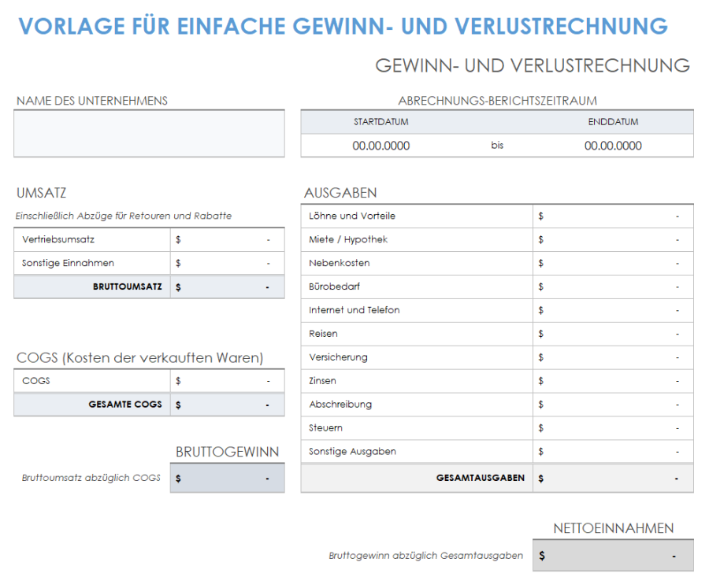This screenshot has height=588, width=709.
Task: Select the Bürobedarf amount field
Action: (613, 287)
